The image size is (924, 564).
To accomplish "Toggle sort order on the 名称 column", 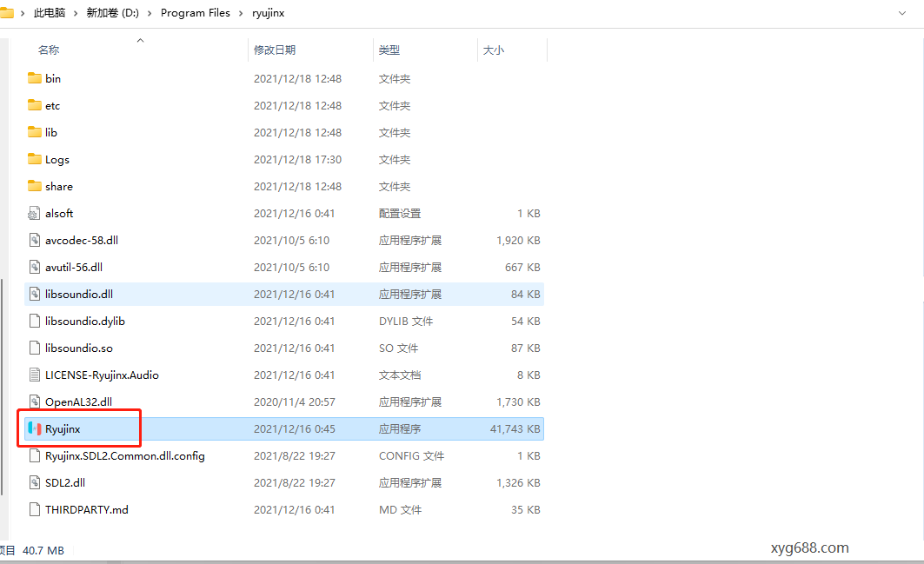I will click(49, 50).
